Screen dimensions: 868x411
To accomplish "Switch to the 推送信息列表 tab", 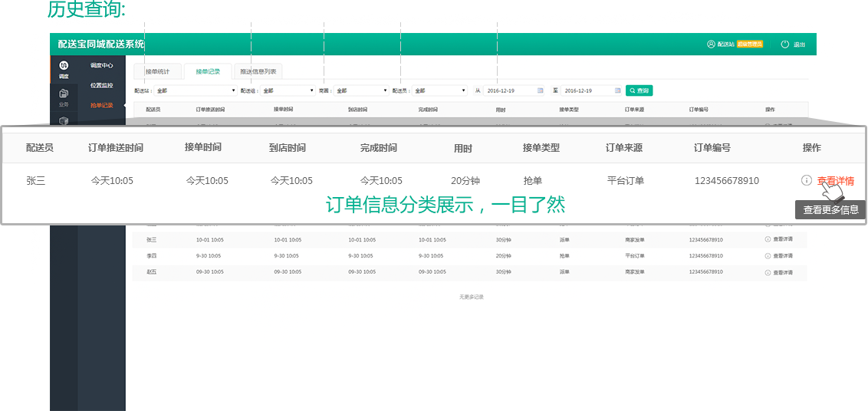I will tap(258, 72).
